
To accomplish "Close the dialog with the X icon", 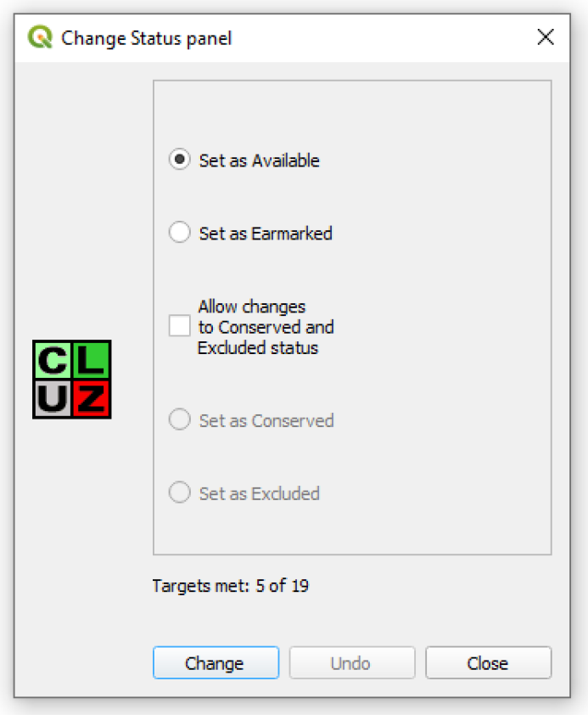I will click(x=546, y=37).
